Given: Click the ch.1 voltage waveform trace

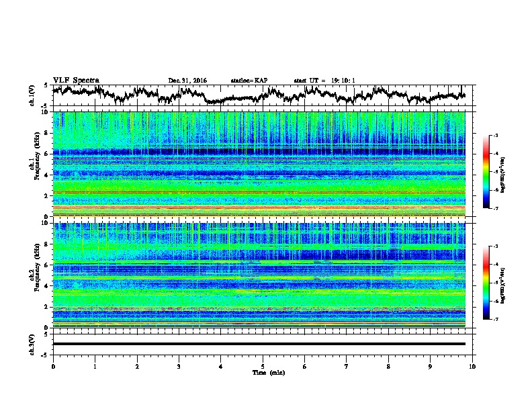Looking at the screenshot, I should pos(259,95).
